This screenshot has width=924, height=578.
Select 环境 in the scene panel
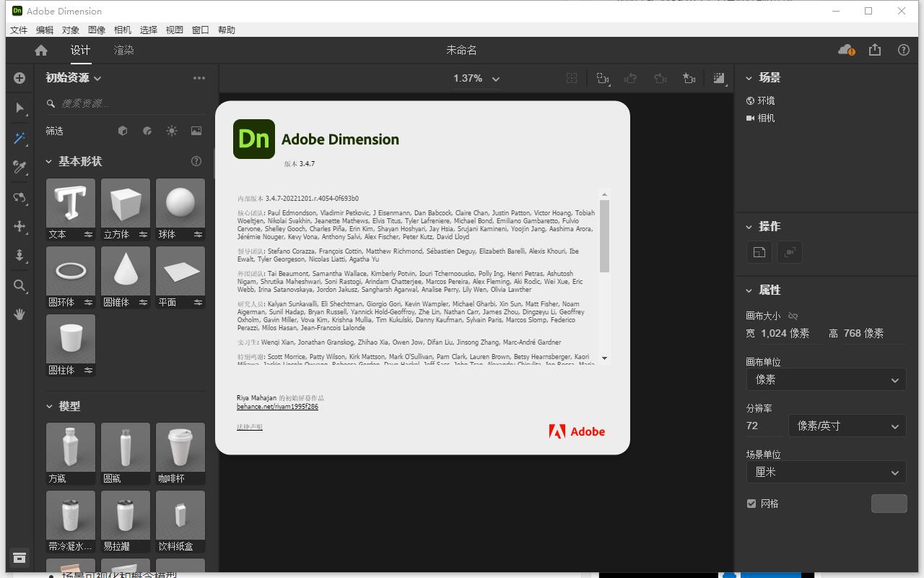point(761,100)
